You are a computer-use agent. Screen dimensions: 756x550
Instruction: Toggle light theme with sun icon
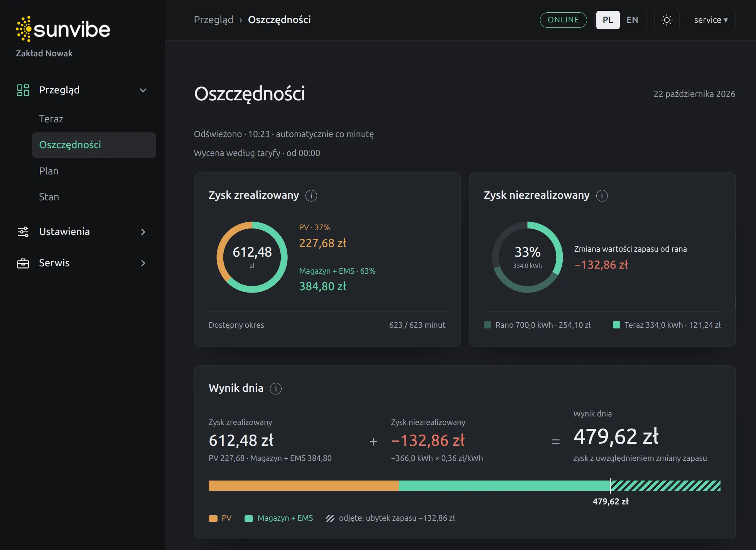coord(667,20)
